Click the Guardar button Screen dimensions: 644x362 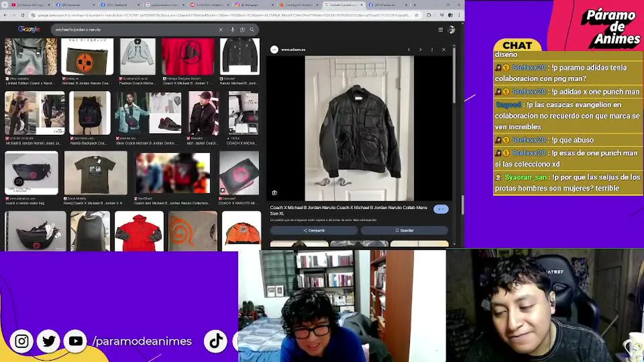[404, 230]
